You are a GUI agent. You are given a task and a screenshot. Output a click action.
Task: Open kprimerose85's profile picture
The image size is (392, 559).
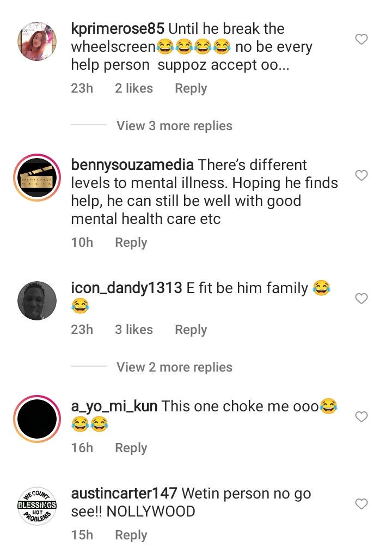37,41
